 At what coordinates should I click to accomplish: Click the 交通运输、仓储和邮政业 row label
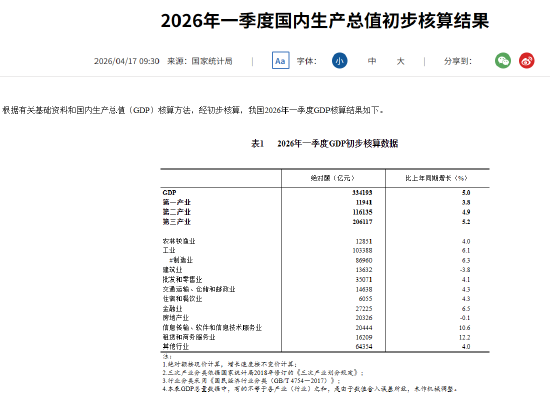pyautogui.click(x=199, y=289)
